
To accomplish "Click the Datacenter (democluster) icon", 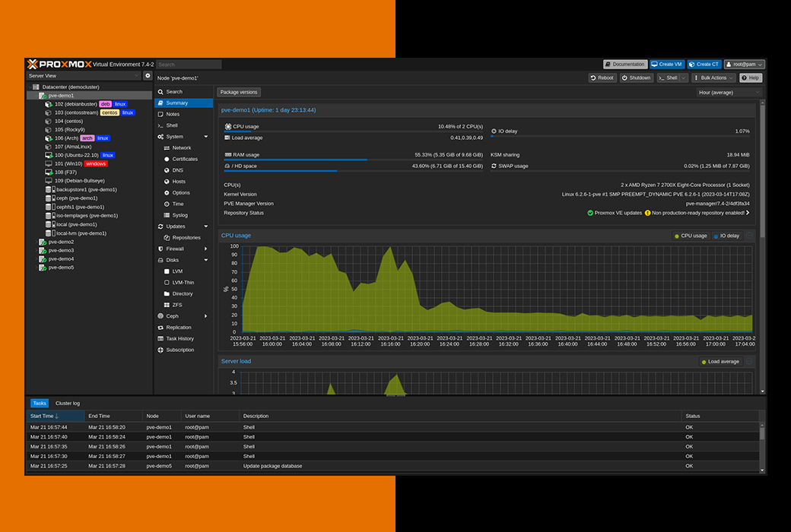I will click(36, 87).
